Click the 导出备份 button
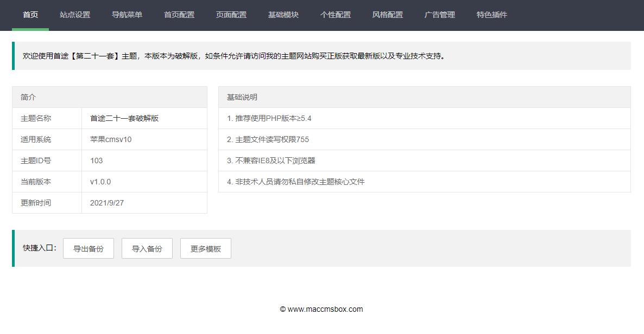Image resolution: width=644 pixels, height=334 pixels. pos(89,249)
